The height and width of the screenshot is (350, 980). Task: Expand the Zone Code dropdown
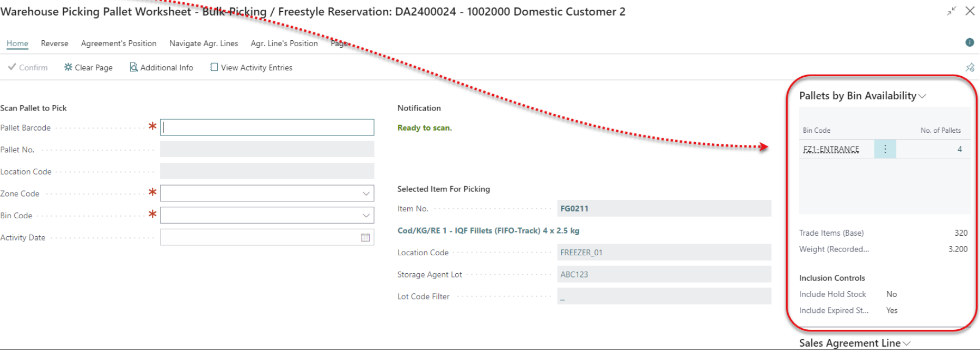[x=366, y=194]
